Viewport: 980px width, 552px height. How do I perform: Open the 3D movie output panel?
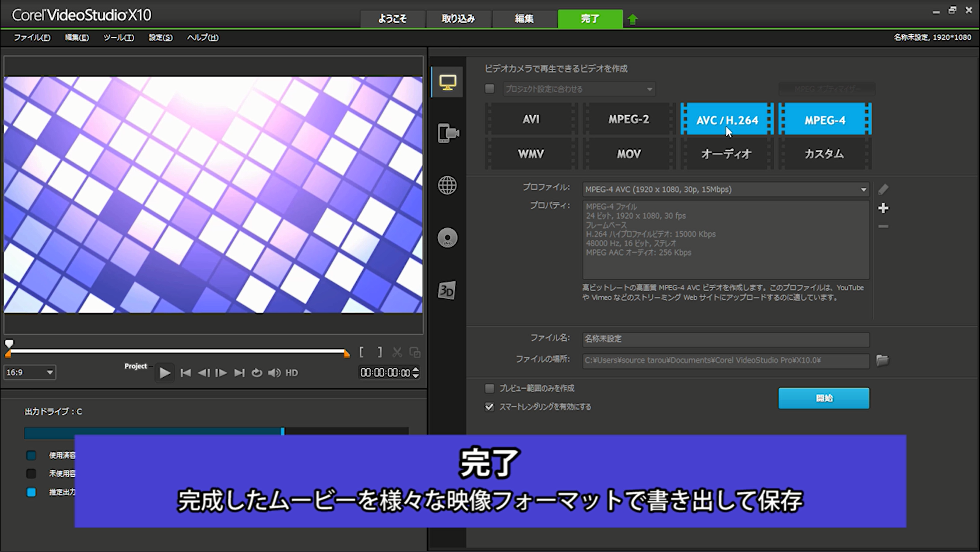point(447,289)
